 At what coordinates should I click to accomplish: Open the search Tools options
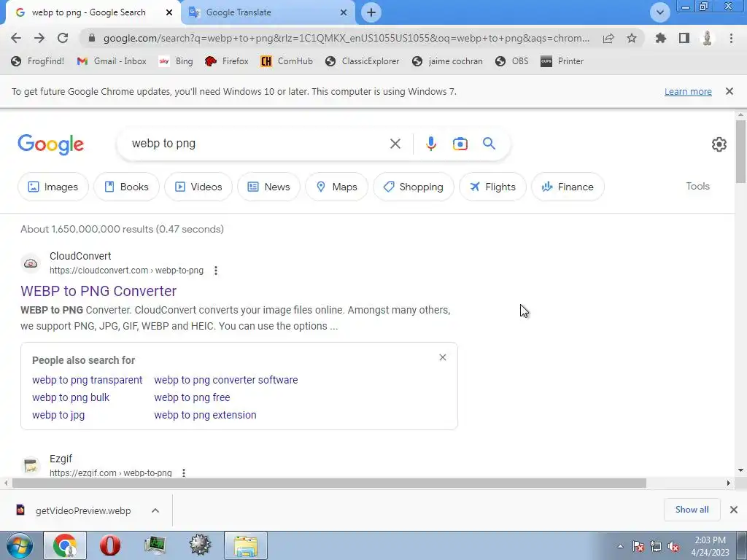pyautogui.click(x=697, y=186)
